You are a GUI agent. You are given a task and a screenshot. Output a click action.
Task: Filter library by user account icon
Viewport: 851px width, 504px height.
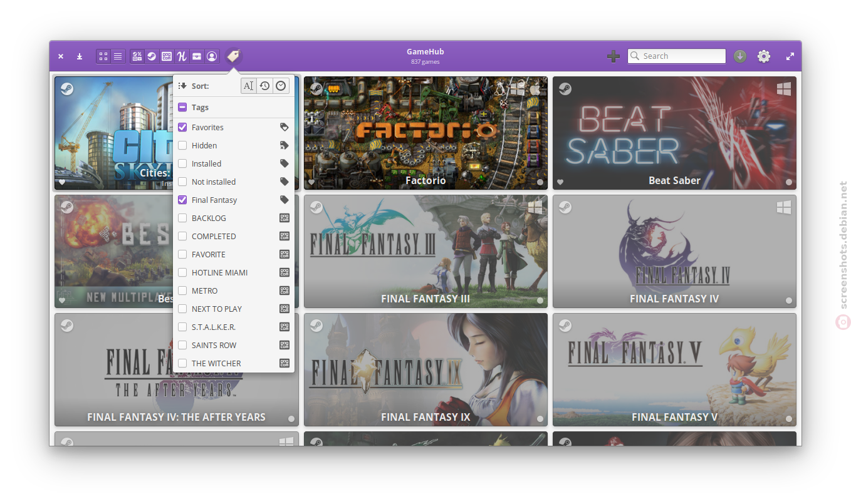coord(212,56)
